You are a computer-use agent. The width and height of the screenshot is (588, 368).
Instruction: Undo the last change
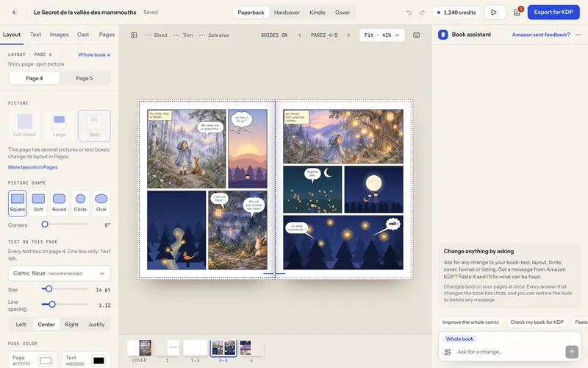409,12
